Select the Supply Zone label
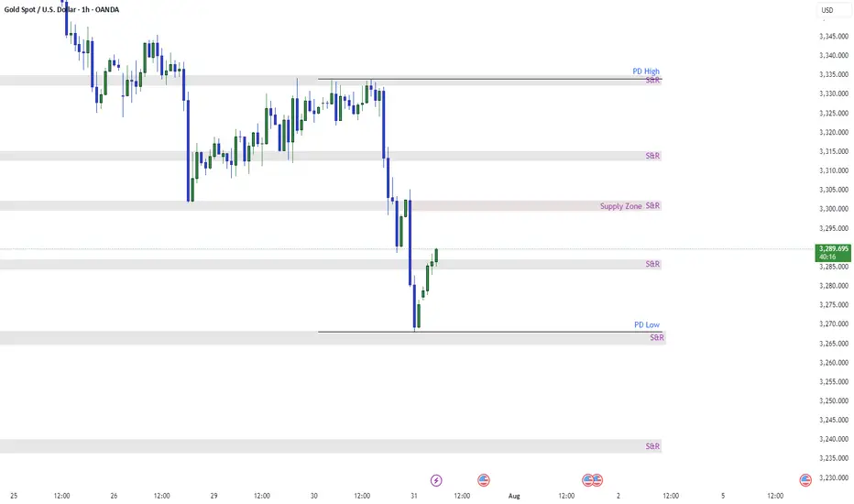This screenshot has width=854, height=504. click(x=621, y=206)
